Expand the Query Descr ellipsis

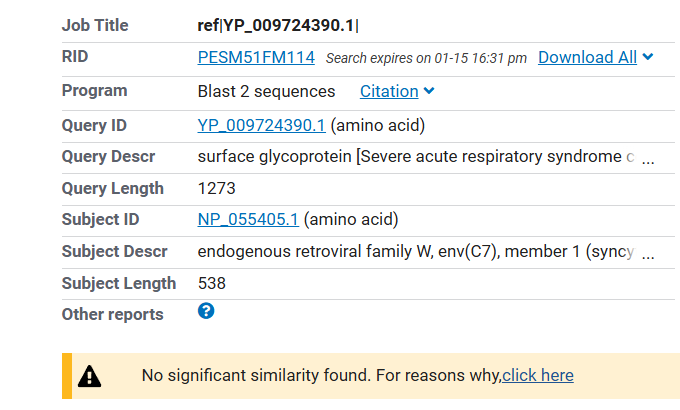click(648, 158)
